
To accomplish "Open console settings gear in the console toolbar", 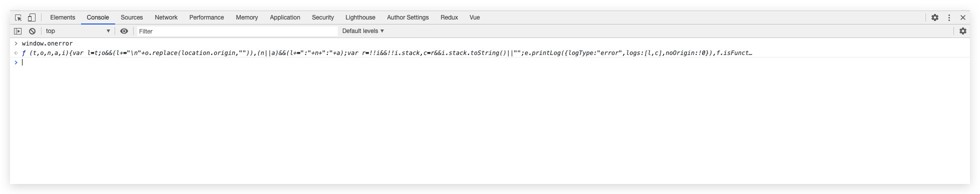I will (x=963, y=31).
